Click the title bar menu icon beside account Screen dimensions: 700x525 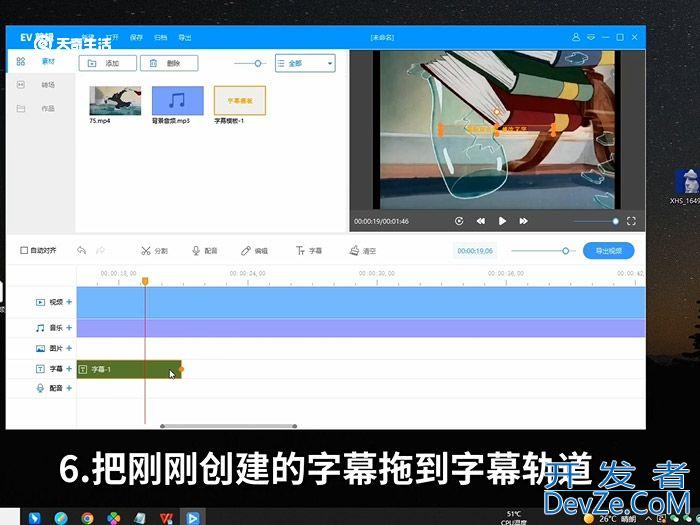pos(591,37)
